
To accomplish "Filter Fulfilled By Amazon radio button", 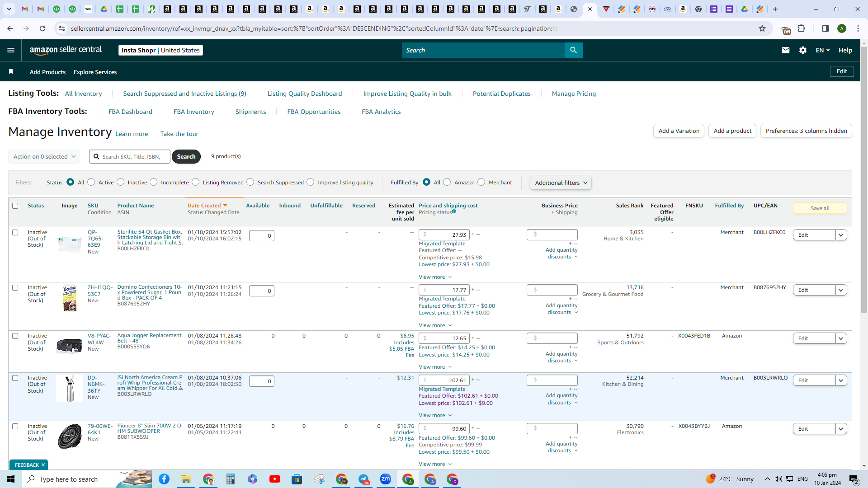I will coord(447,182).
